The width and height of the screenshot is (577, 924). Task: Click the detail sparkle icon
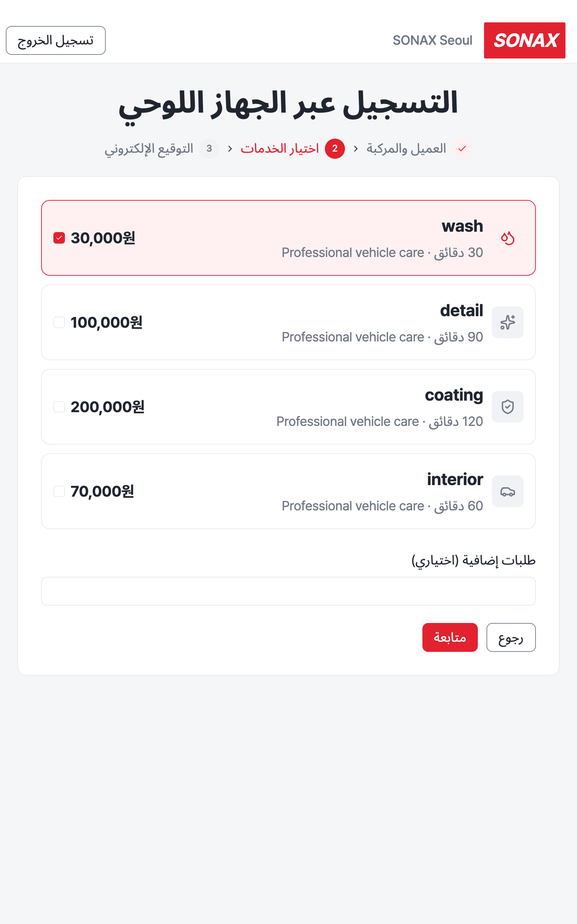(507, 322)
